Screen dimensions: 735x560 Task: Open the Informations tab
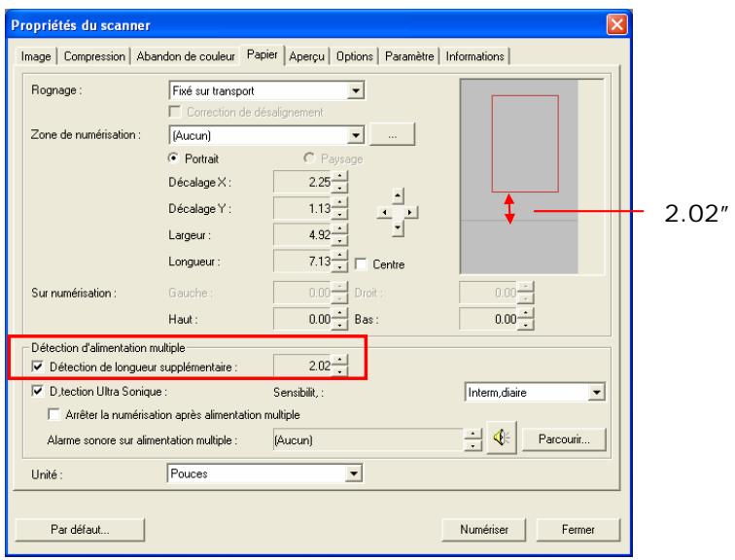point(474,56)
